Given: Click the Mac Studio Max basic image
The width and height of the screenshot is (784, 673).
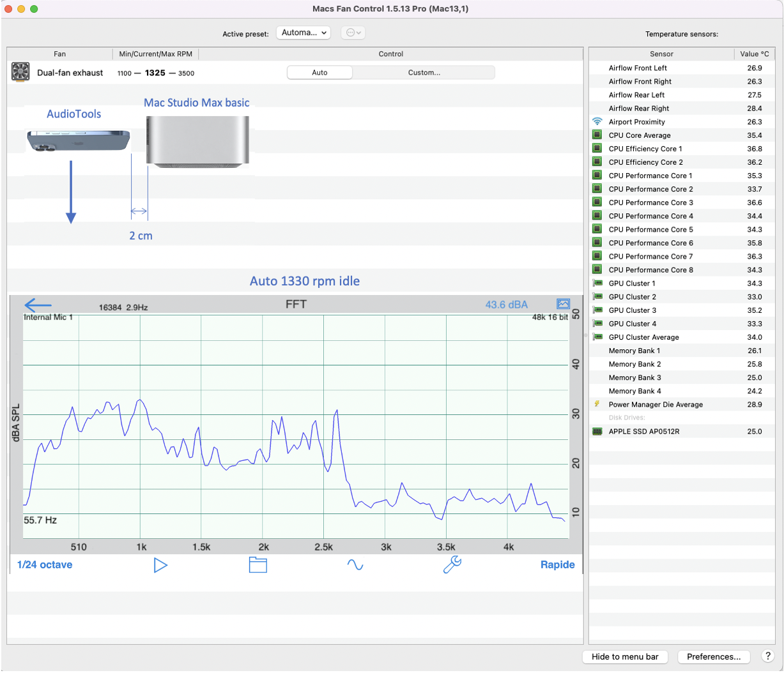Looking at the screenshot, I should (197, 142).
